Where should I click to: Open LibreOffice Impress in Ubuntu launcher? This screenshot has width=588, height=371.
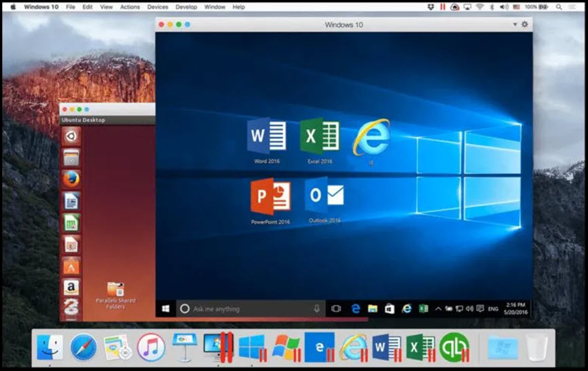(71, 245)
